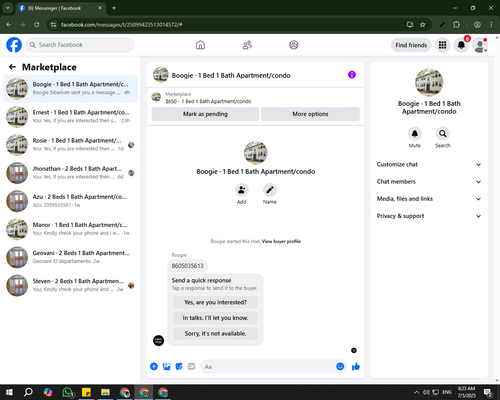The height and width of the screenshot is (400, 500).
Task: Open File Explorer from the taskbar
Action: (105, 392)
